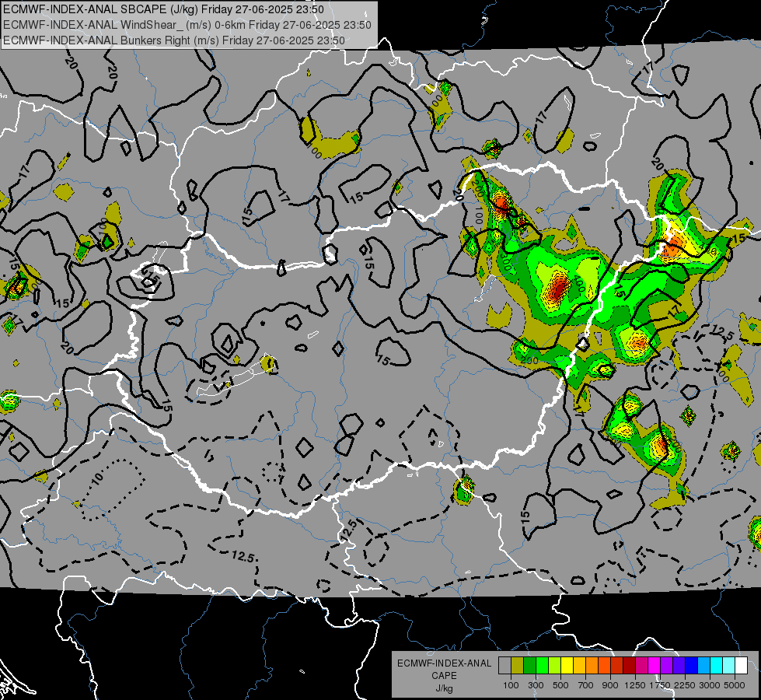Click the pure blue legend swatch
761x700 pixels.
(x=692, y=666)
